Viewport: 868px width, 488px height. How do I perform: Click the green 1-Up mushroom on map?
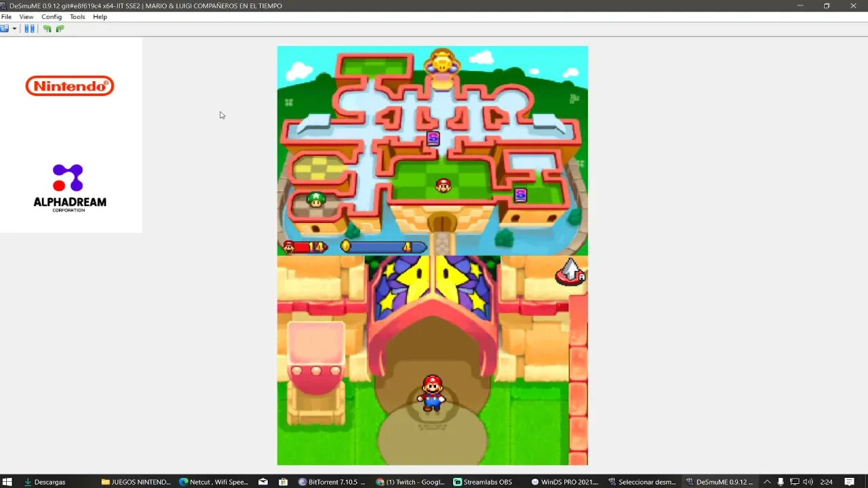[x=315, y=199]
